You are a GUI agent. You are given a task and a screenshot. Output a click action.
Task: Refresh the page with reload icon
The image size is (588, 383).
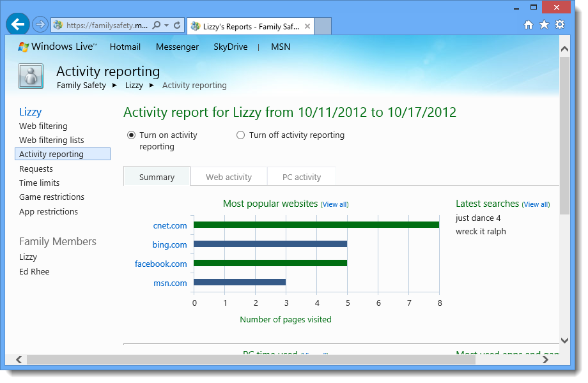coord(177,25)
